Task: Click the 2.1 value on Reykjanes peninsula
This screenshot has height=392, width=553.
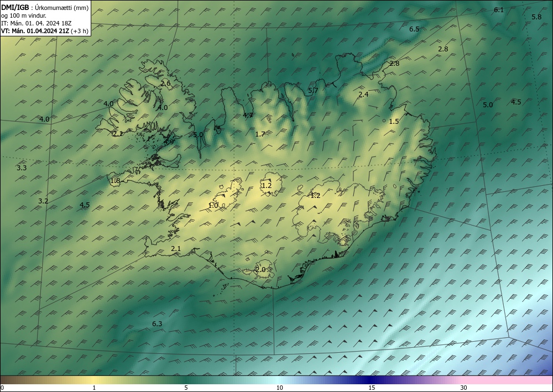Action: (x=176, y=249)
